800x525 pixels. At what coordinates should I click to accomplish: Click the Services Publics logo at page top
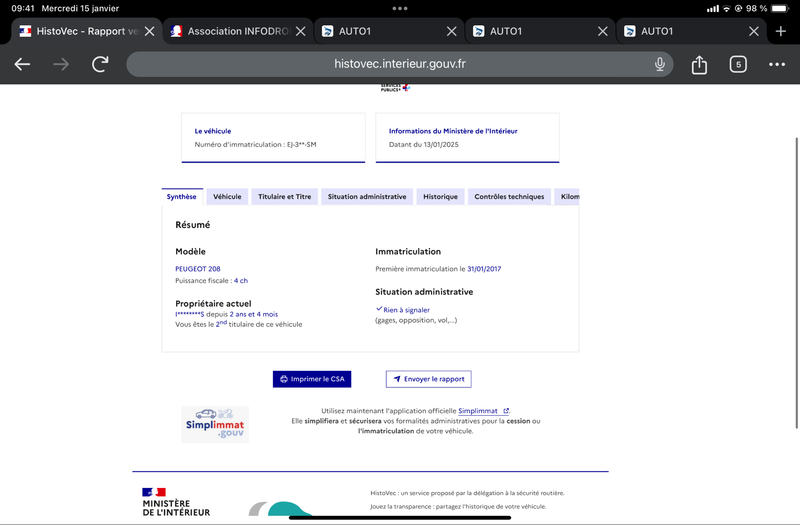tap(395, 88)
